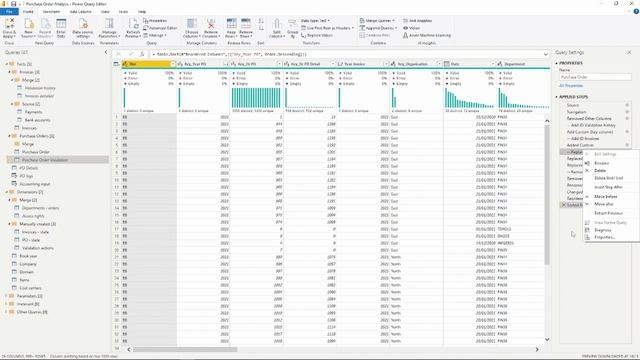Viewport: 640px width, 360px height.
Task: Expand the formula bar chevron
Action: [546, 54]
